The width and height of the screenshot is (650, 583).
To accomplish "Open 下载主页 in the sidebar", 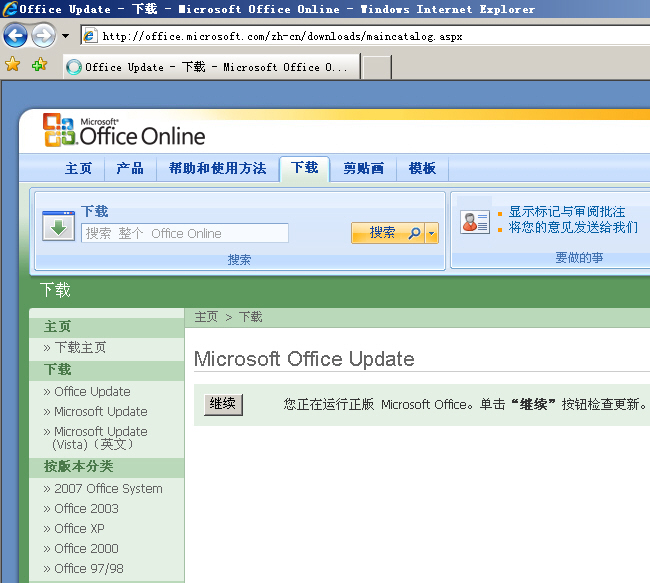I will pyautogui.click(x=80, y=347).
